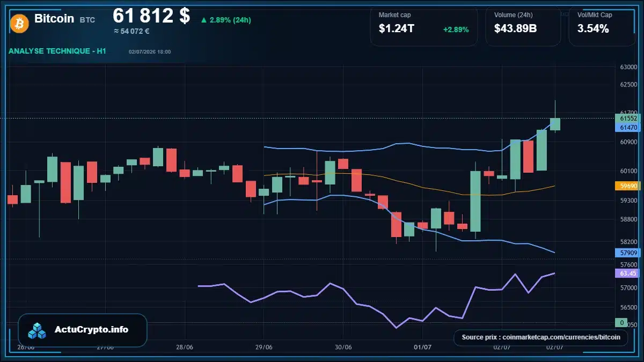Click the 61 812 $ price
This screenshot has width=644, height=362.
coord(151,16)
